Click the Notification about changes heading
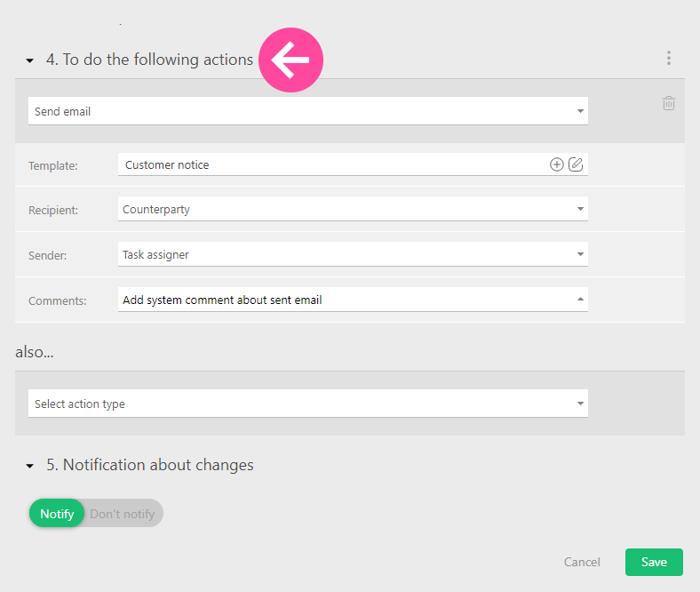 click(x=149, y=465)
